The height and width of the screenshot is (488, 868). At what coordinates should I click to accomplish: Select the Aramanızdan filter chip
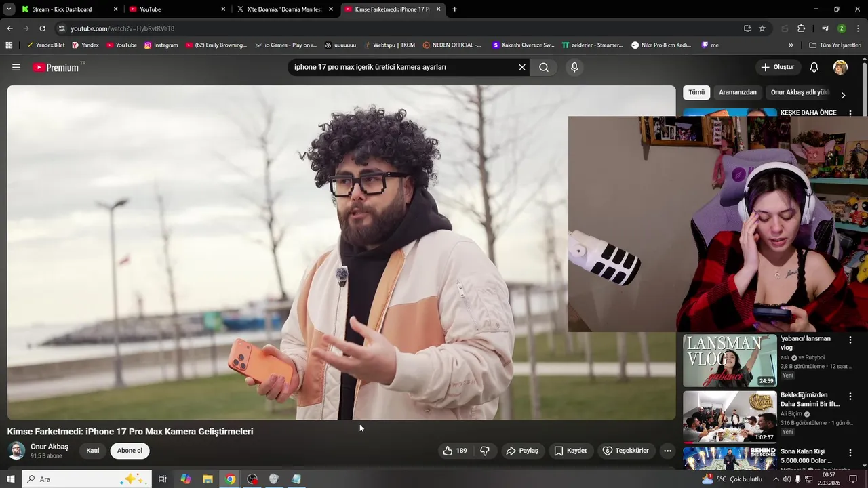click(738, 92)
